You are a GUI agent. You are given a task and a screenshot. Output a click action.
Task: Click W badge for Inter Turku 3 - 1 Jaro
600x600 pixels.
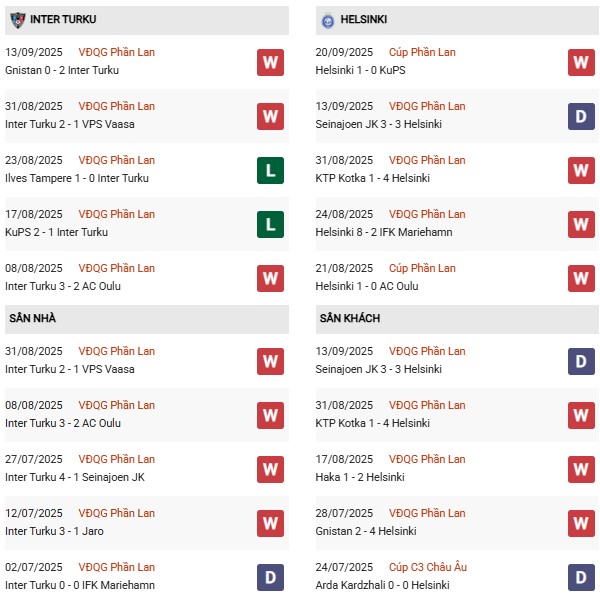point(271,523)
